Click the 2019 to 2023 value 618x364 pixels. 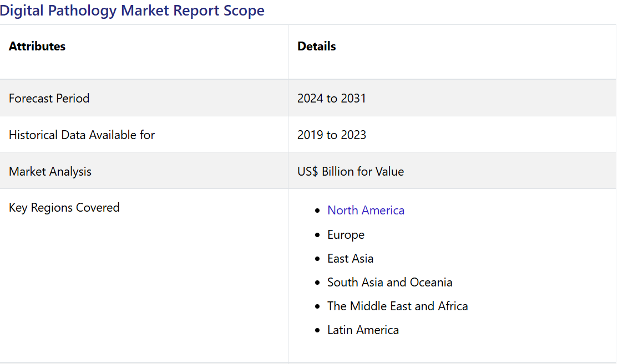pos(331,135)
